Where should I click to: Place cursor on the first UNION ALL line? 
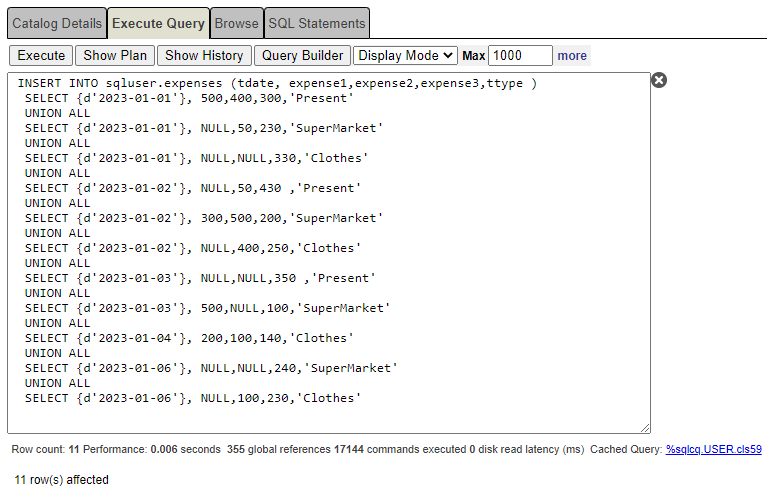(x=58, y=113)
